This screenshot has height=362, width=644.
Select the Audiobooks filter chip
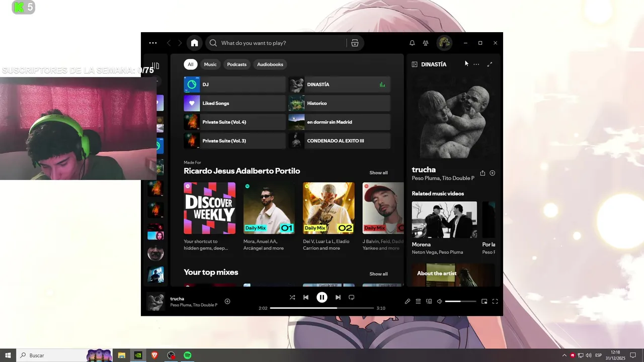(270, 64)
